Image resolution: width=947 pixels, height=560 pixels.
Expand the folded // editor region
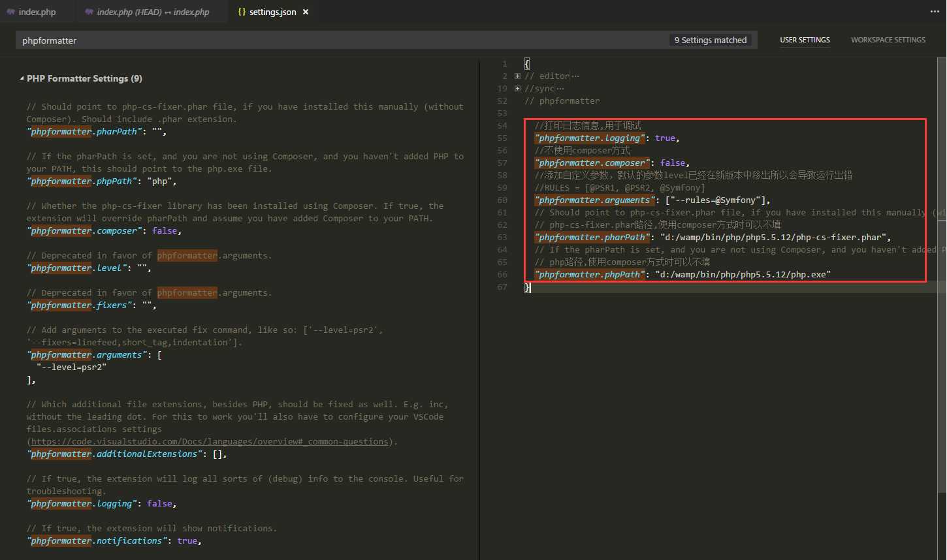point(517,76)
